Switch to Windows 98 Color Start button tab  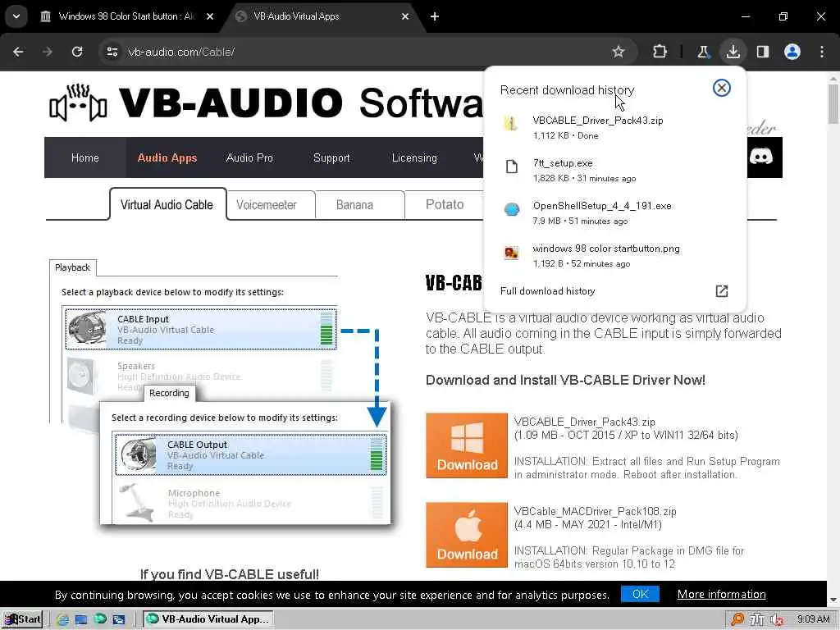coord(126,16)
